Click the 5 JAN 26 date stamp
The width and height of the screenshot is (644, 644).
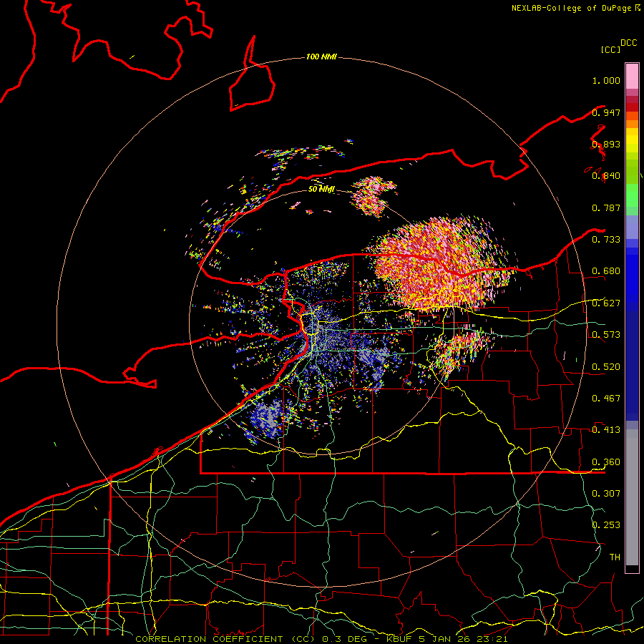[x=445, y=639]
